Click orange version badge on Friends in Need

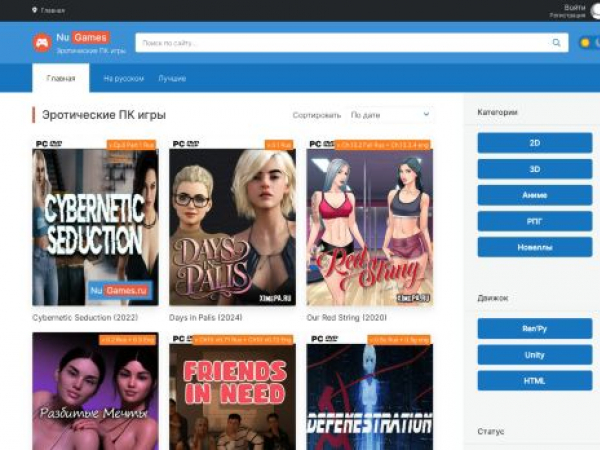pos(243,339)
